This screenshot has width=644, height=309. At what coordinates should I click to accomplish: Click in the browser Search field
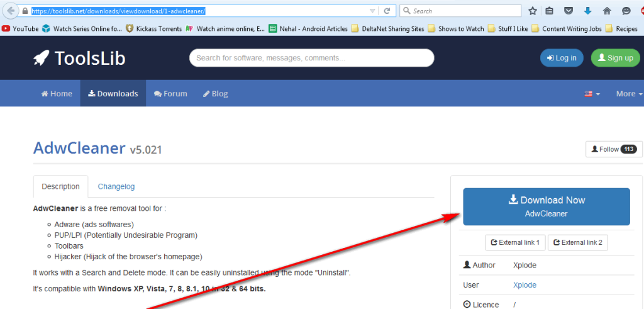coord(460,11)
